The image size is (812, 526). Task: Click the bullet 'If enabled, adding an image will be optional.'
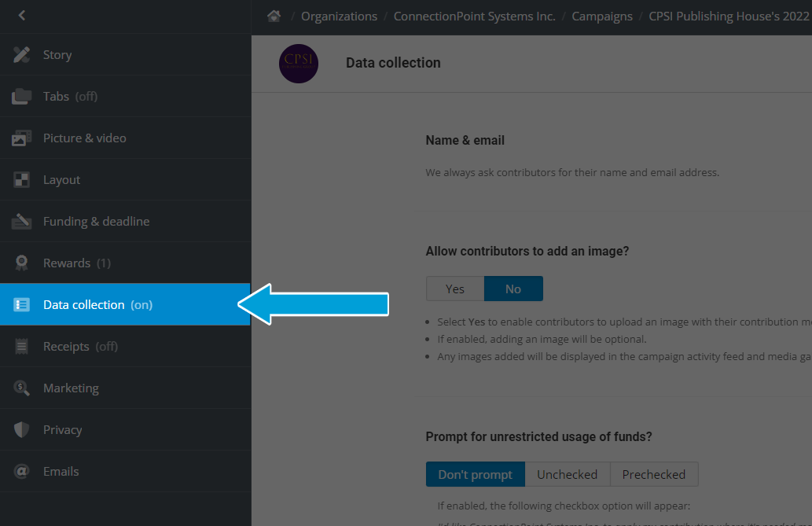[x=542, y=340]
